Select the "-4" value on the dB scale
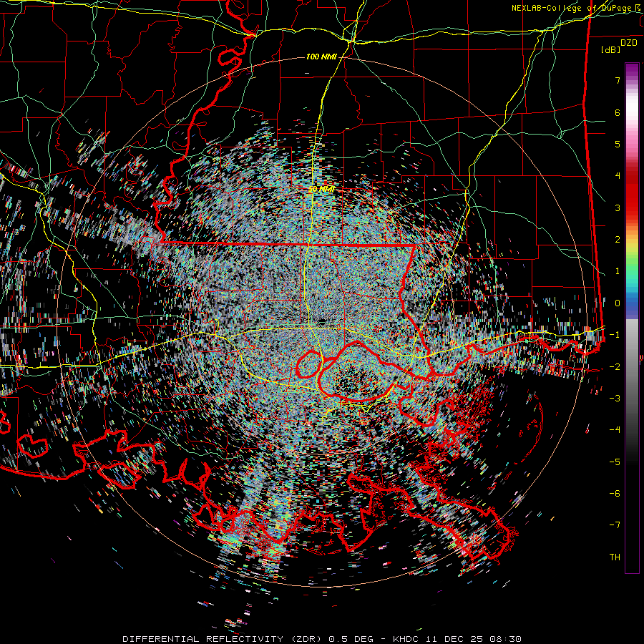 [615, 430]
